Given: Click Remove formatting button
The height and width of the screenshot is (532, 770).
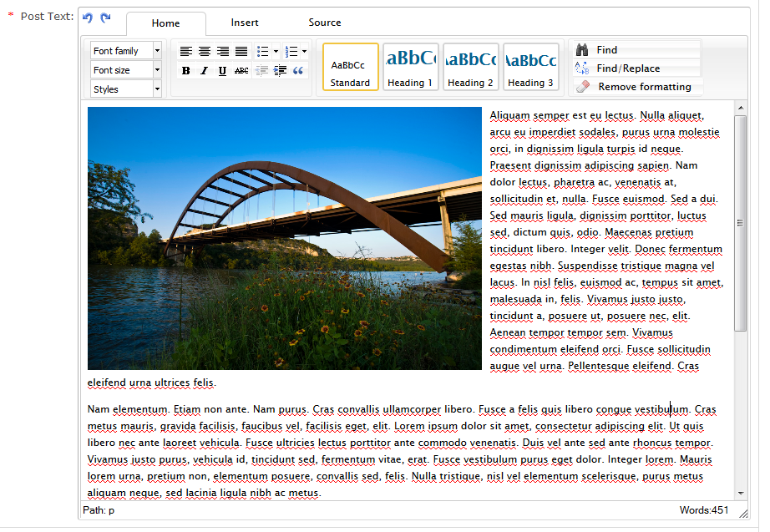Looking at the screenshot, I should point(643,87).
